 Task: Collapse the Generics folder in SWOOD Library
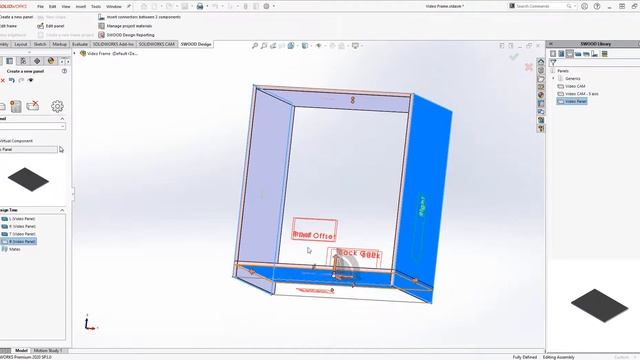pyautogui.click(x=553, y=78)
